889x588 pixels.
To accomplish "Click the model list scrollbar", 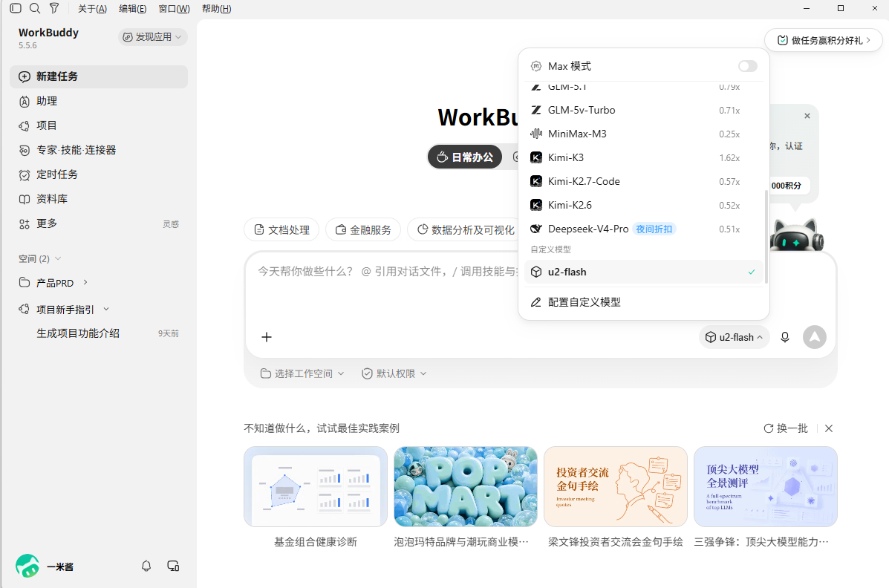I will point(766,236).
